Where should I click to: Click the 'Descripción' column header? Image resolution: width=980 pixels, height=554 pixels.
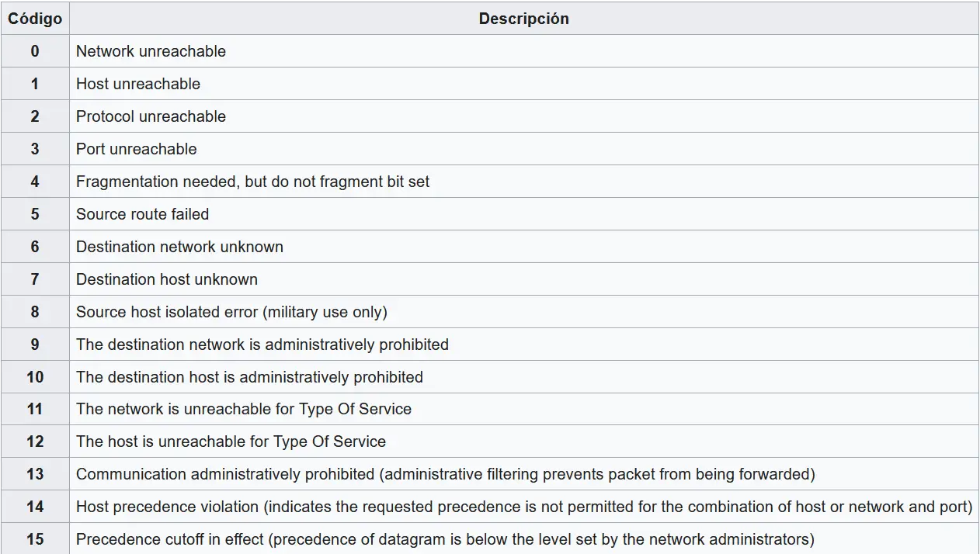pyautogui.click(x=523, y=19)
